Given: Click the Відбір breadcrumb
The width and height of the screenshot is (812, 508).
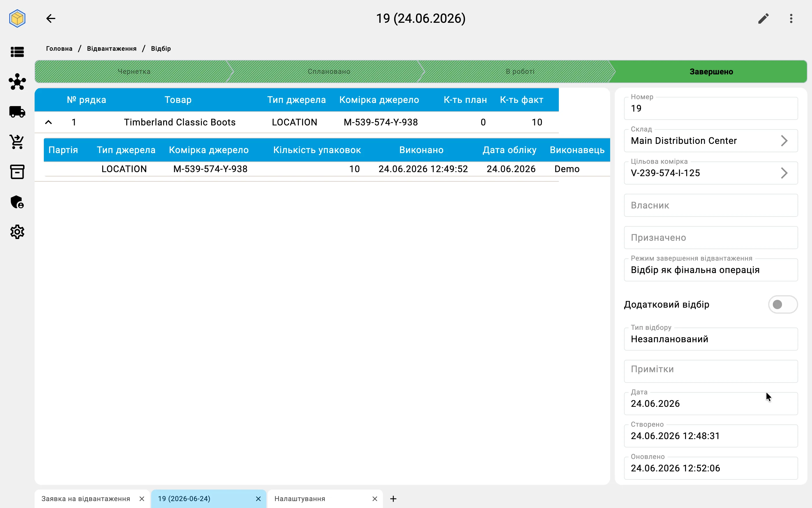Looking at the screenshot, I should click(x=161, y=48).
